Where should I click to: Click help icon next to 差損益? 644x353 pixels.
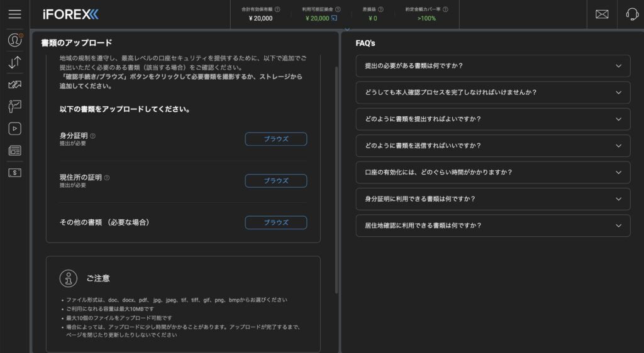coord(380,9)
